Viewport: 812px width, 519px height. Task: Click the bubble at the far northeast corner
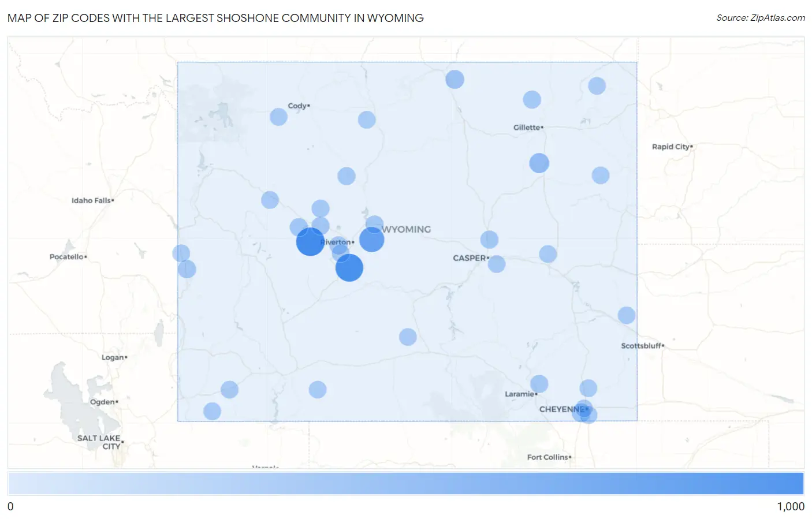[x=597, y=86]
